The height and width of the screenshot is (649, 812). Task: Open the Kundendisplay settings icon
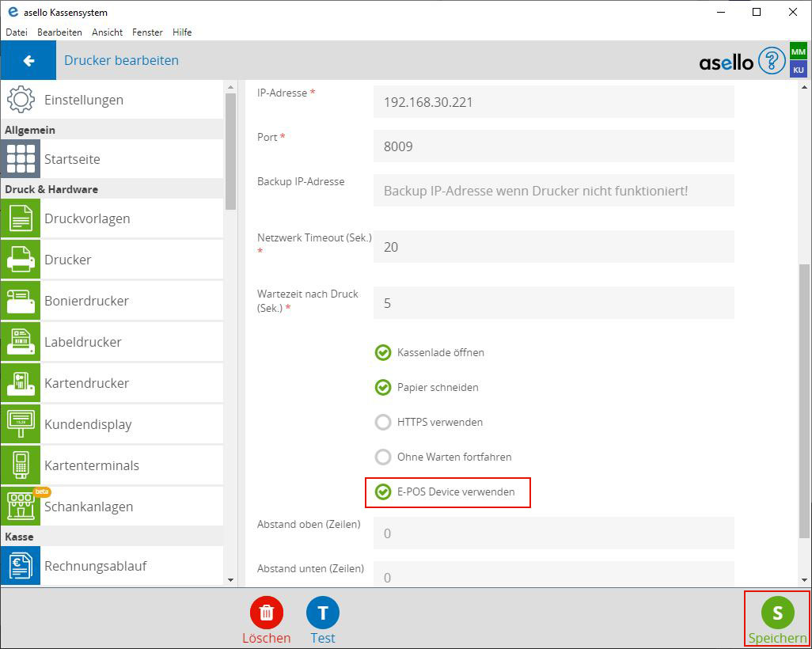(21, 424)
